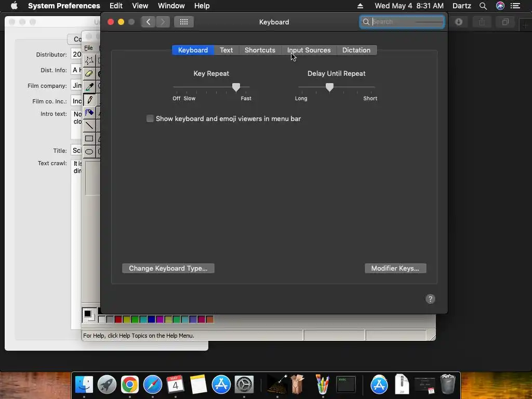Viewport: 532px width, 399px height.
Task: Click the foreground/background color box in Paint
Action: 89,315
